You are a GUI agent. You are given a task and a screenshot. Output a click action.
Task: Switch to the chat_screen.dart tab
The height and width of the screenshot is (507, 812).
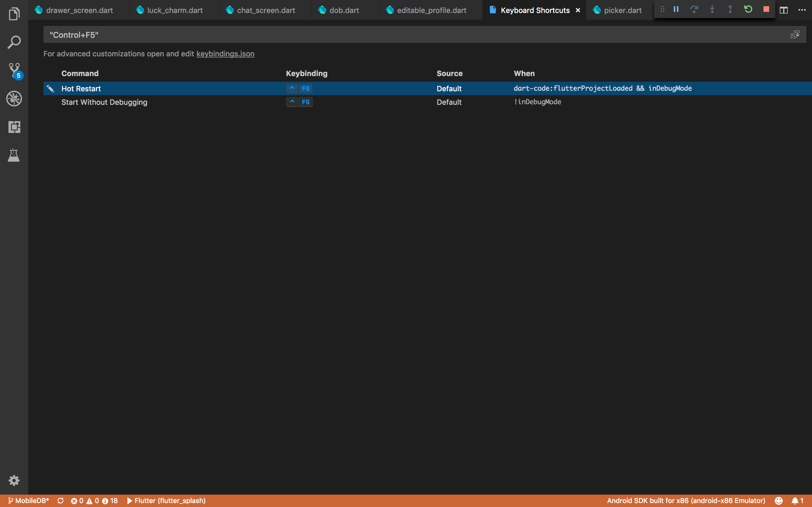266,10
